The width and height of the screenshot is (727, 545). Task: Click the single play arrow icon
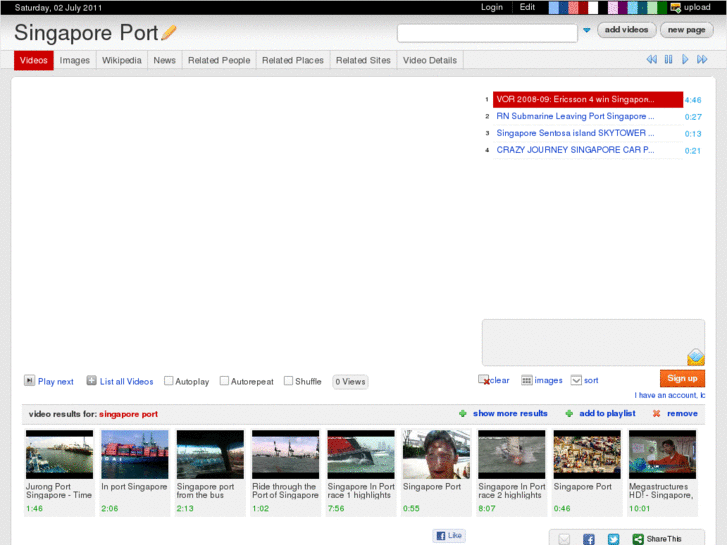click(685, 59)
